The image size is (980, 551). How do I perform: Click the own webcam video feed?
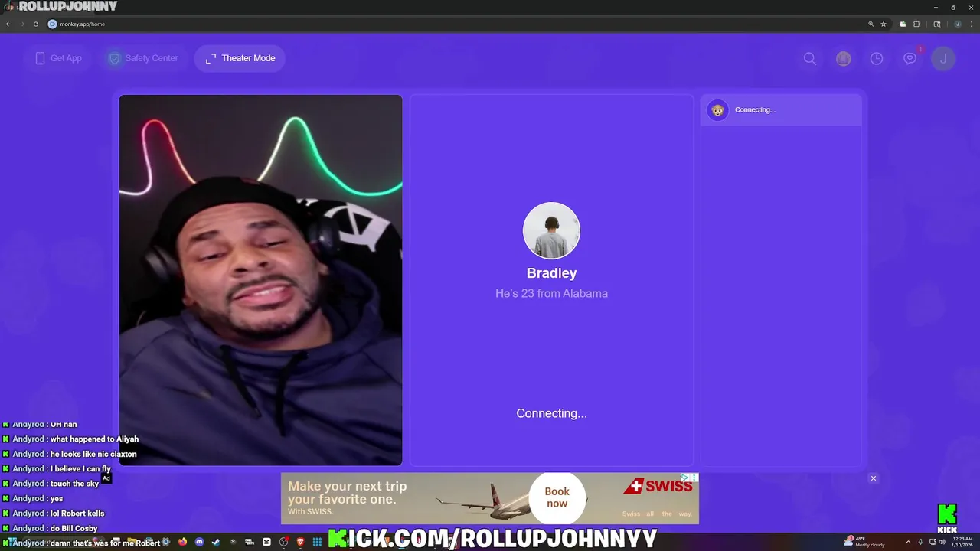click(260, 280)
